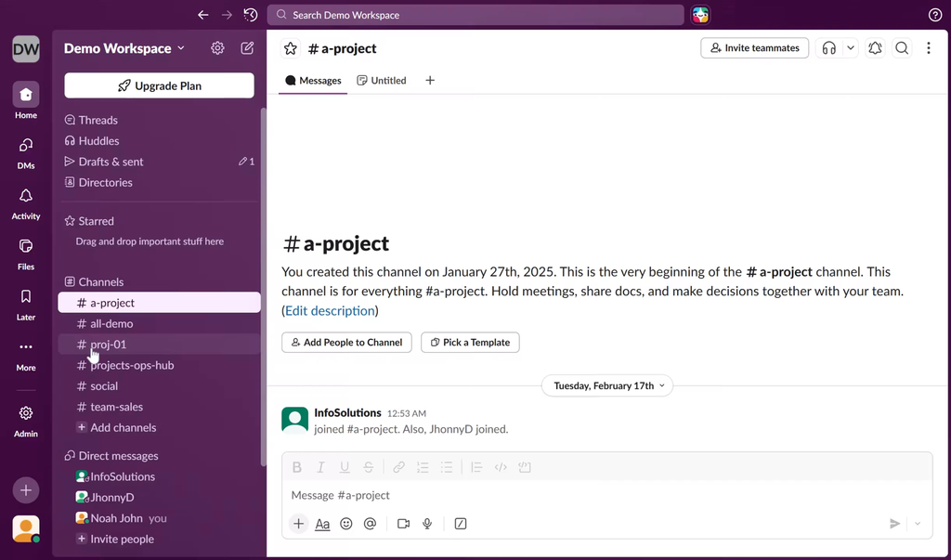Open huddle options dropdown arrow

(850, 48)
